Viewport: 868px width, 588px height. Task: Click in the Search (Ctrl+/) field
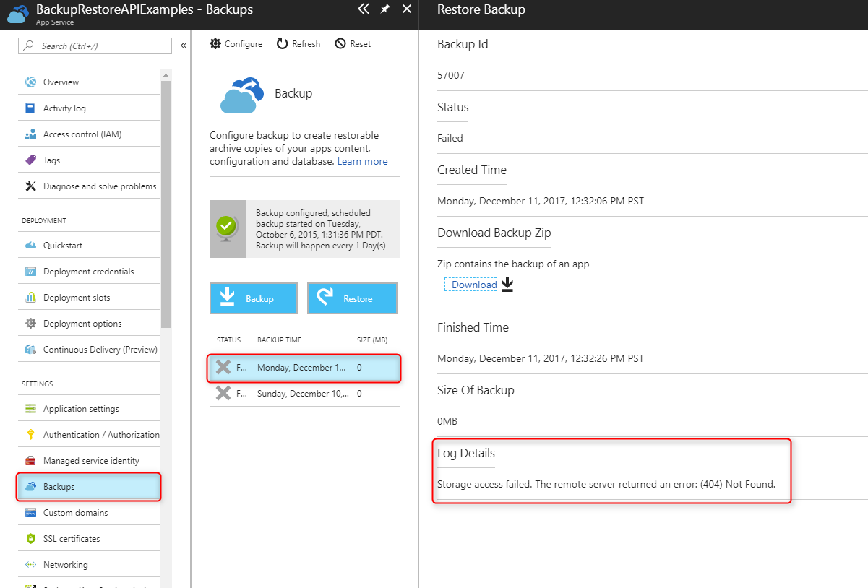pos(95,46)
